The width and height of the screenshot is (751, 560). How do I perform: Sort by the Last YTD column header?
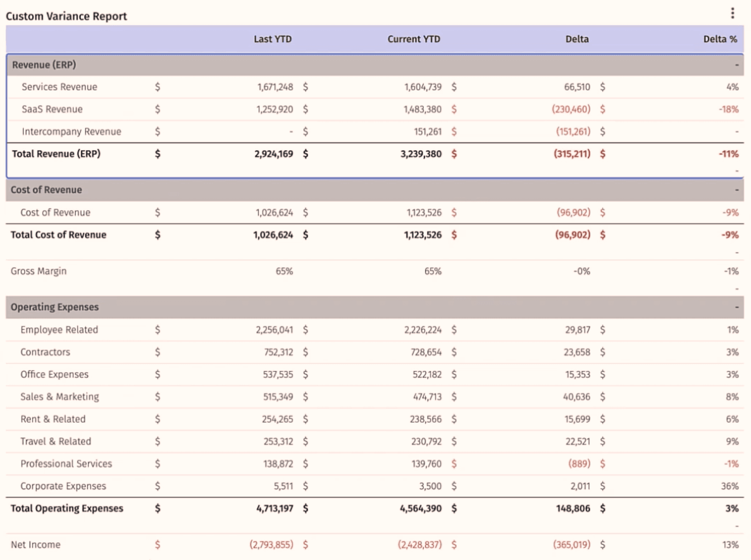(273, 39)
